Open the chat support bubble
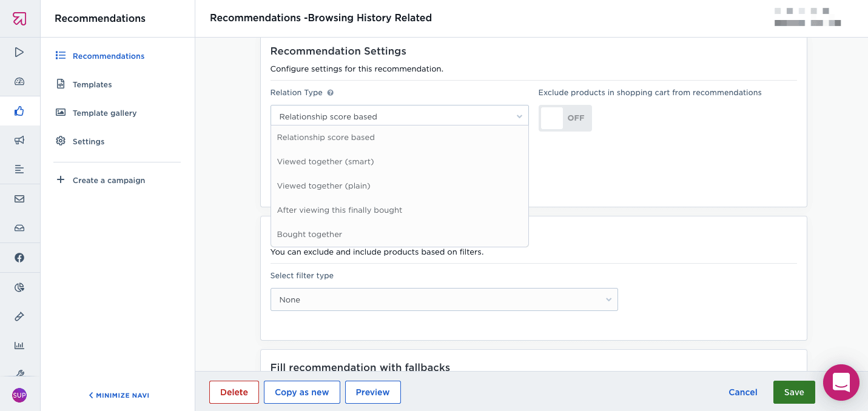 [841, 383]
